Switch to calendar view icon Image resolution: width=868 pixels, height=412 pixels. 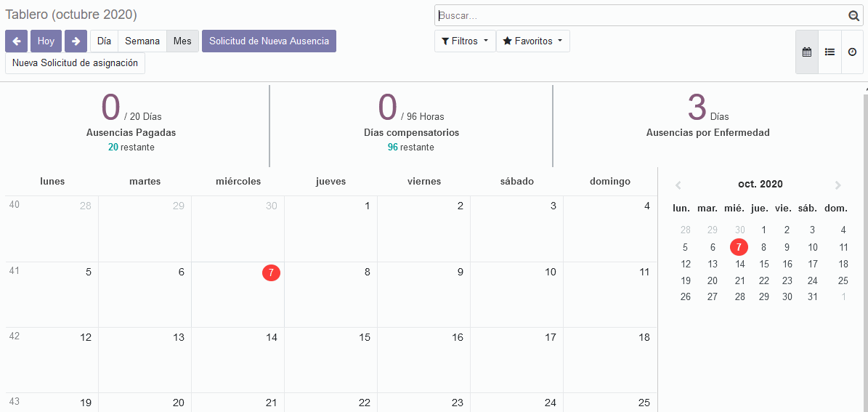806,52
